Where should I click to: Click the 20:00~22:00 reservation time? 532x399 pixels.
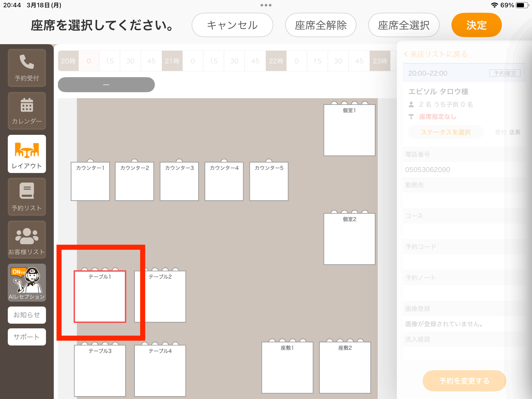pos(428,73)
